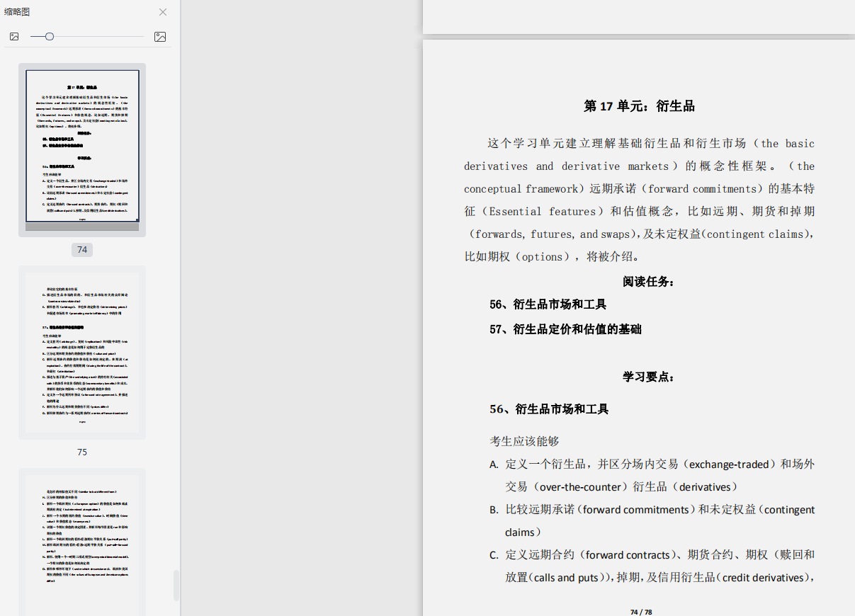This screenshot has width=855, height=616.
Task: Click the large thumbnail size icon
Action: (x=160, y=37)
